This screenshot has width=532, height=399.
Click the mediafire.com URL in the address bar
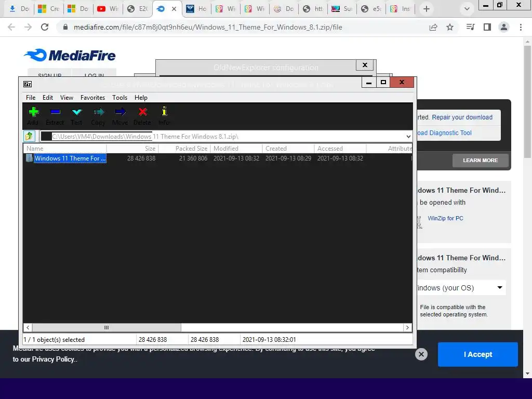point(208,27)
